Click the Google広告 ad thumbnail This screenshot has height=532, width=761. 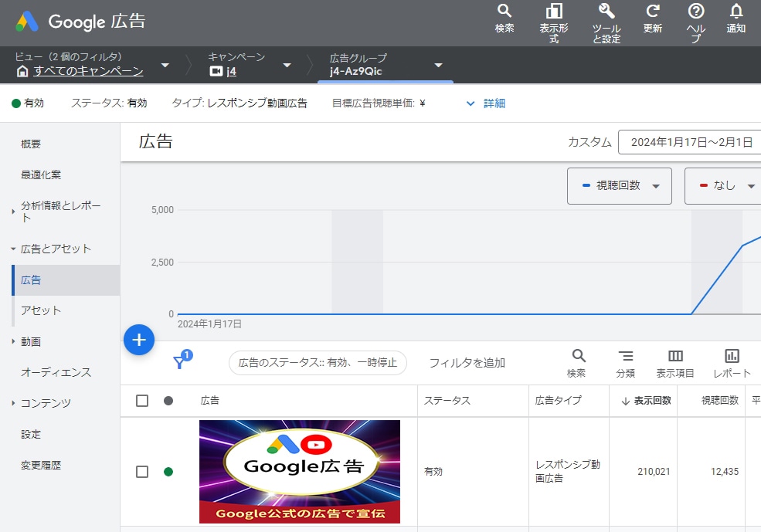[300, 471]
